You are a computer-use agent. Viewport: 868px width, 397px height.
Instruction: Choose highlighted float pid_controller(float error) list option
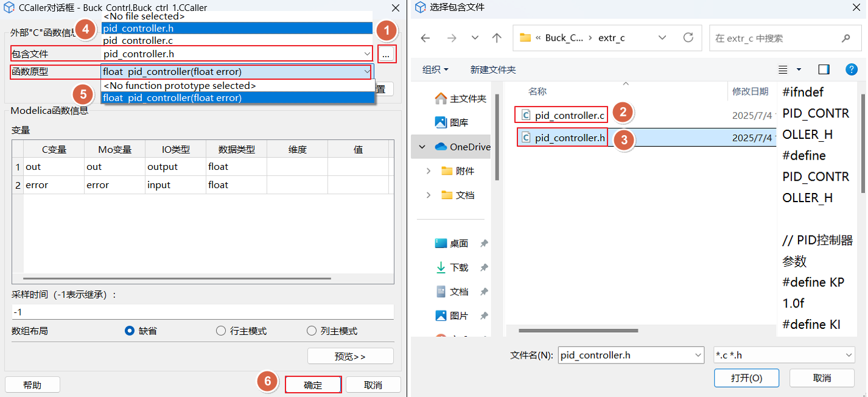pos(238,97)
